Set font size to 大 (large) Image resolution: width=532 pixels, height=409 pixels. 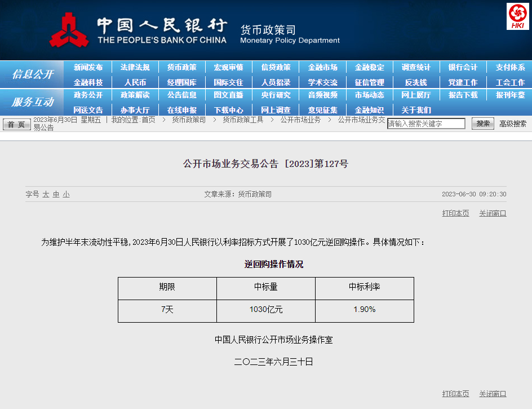tap(46, 194)
